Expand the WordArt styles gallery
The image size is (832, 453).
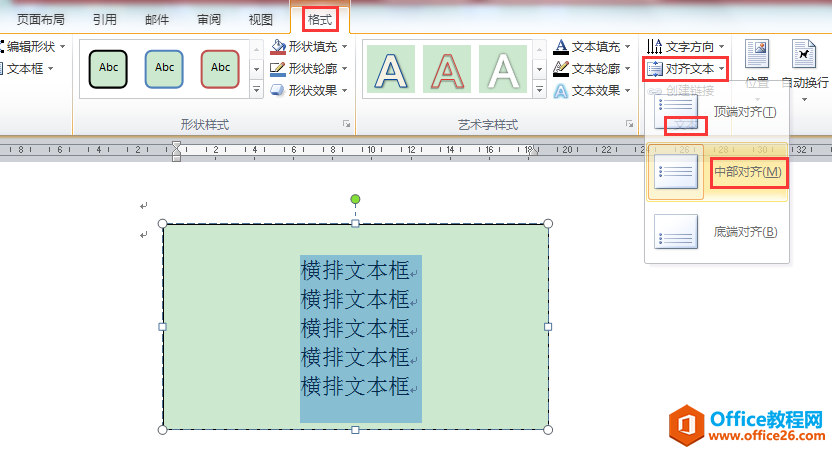coord(539,90)
